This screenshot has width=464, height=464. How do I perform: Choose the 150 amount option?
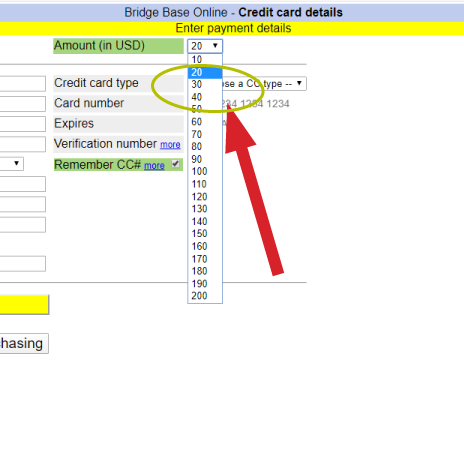pos(205,234)
